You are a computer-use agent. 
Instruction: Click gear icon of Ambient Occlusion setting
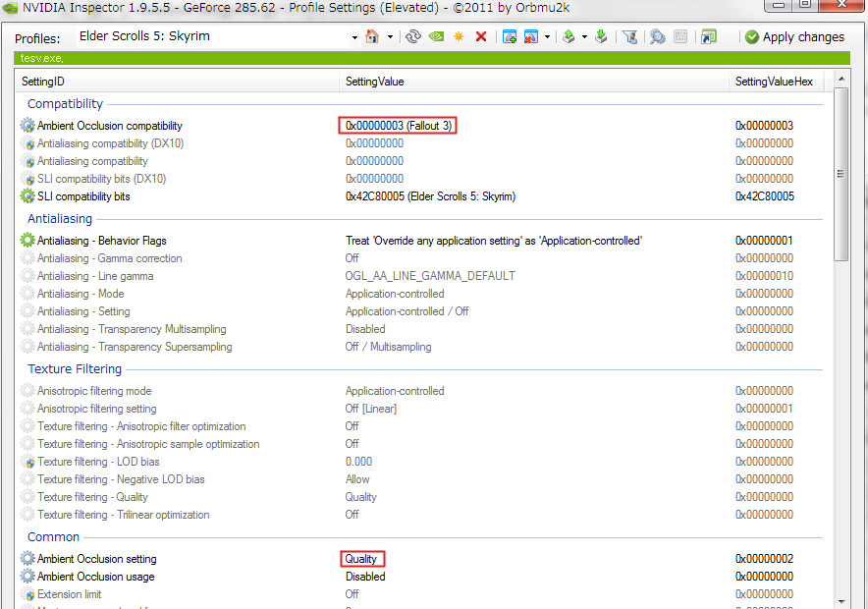click(x=27, y=559)
